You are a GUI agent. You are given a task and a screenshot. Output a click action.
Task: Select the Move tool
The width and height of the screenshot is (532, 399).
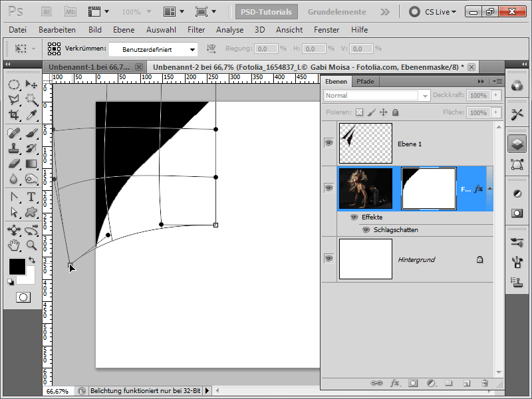pyautogui.click(x=31, y=84)
